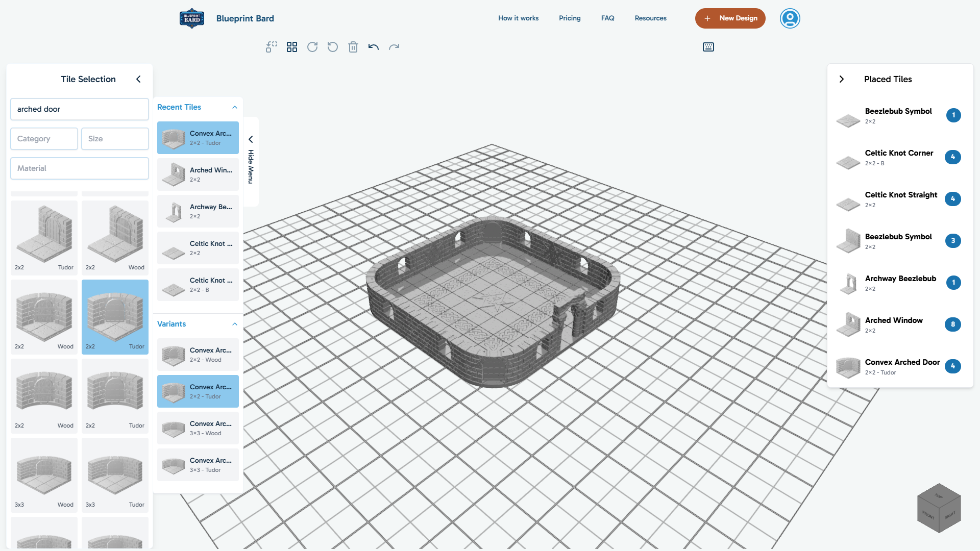
Task: Click the New Design button
Action: [730, 18]
